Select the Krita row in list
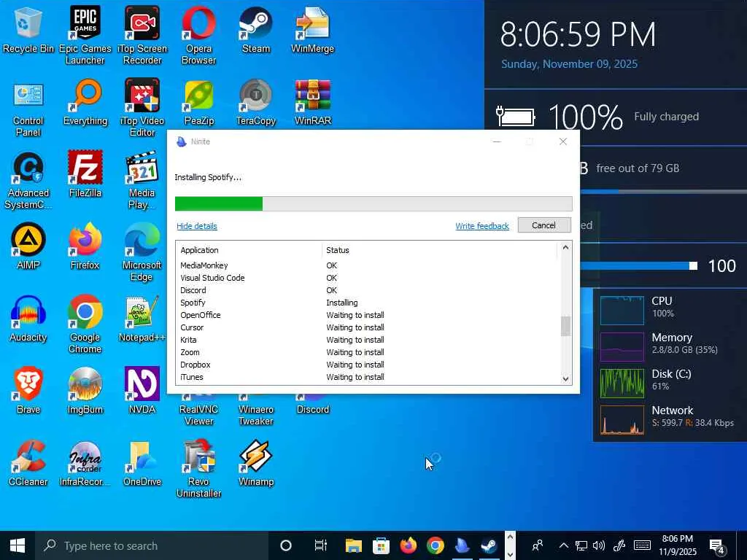Screen dimensions: 747x560 [368, 340]
